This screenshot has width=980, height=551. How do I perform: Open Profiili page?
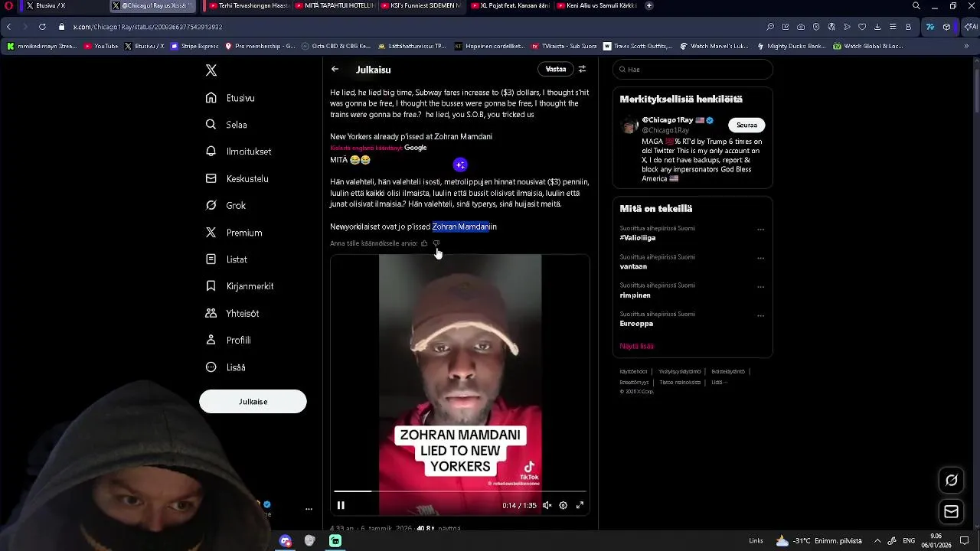228,340
